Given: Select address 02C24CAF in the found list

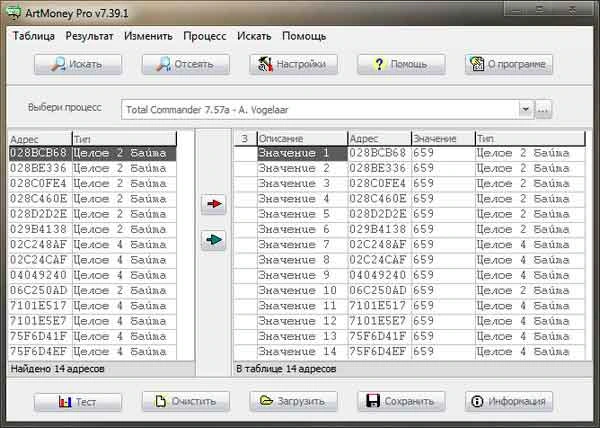Looking at the screenshot, I should point(39,260).
